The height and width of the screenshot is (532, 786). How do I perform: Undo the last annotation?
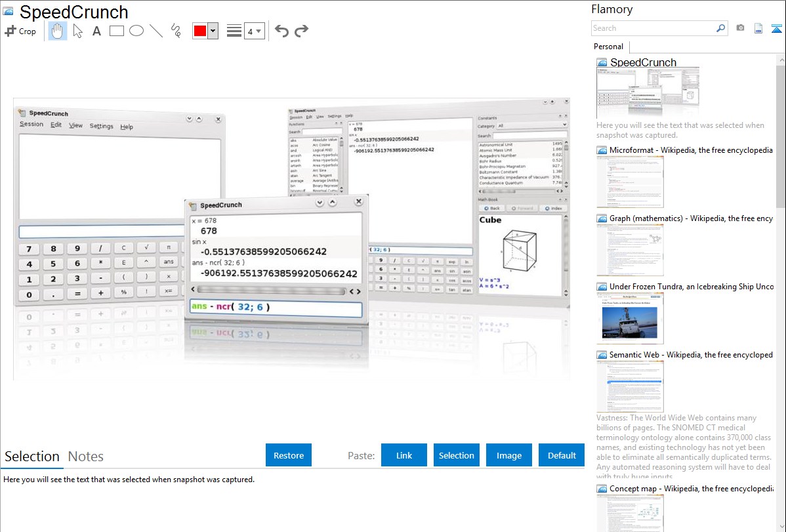tap(281, 31)
